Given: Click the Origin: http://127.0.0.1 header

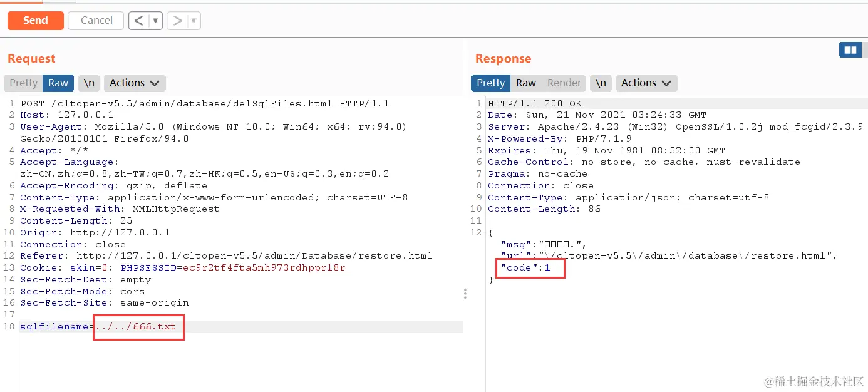Looking at the screenshot, I should (95, 233).
